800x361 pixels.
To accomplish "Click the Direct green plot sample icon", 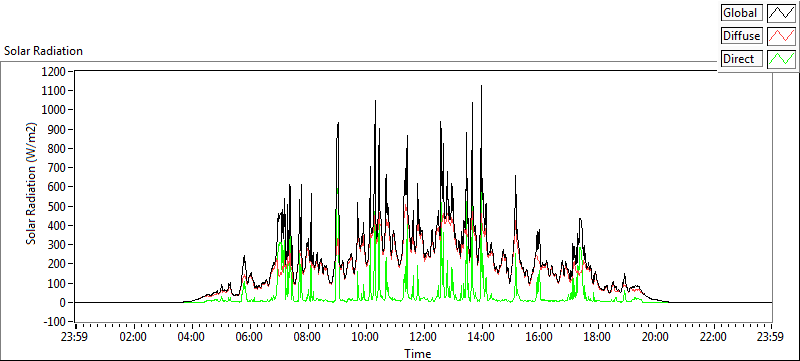I will point(782,59).
